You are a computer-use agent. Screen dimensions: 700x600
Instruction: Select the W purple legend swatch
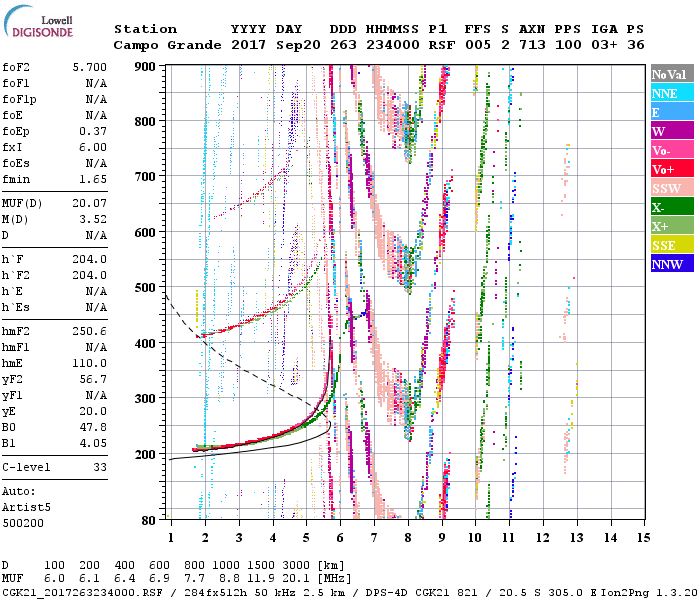(672, 131)
